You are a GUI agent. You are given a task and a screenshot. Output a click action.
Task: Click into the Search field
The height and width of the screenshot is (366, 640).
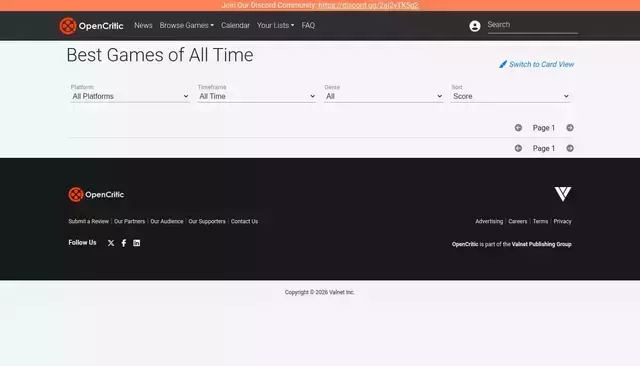[533, 25]
